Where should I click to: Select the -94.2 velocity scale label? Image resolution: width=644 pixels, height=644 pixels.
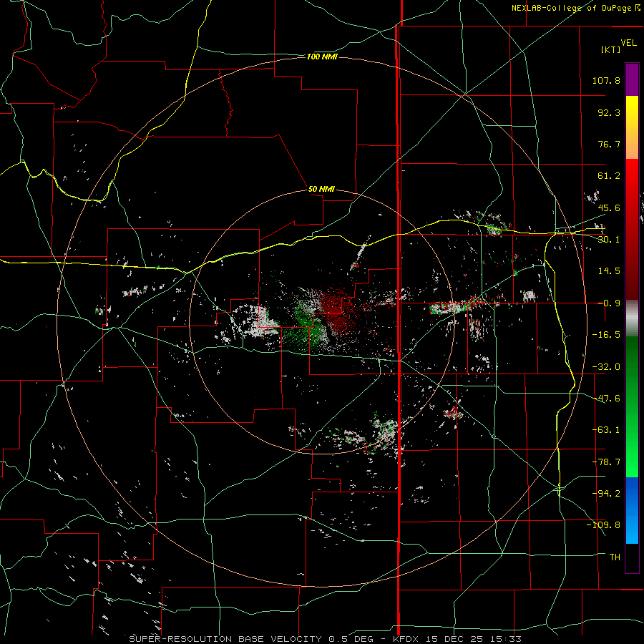tap(606, 493)
